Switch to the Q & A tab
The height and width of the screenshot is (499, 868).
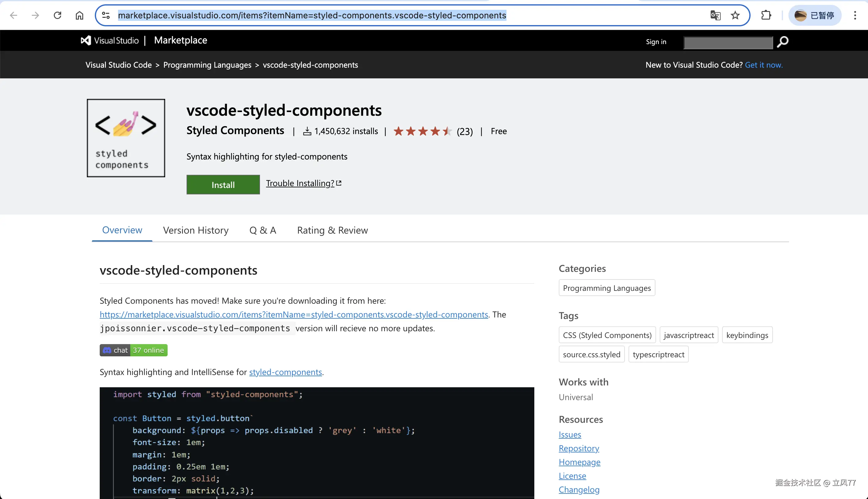[x=263, y=230]
